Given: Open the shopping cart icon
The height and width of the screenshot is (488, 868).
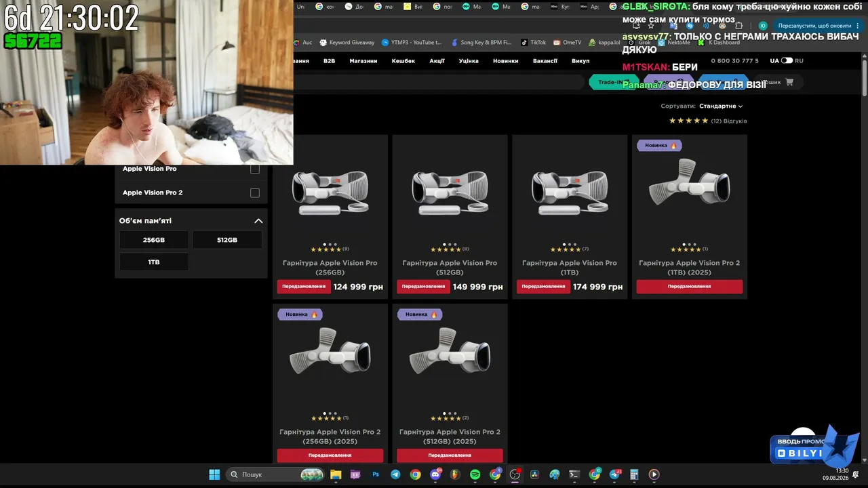Looking at the screenshot, I should (x=789, y=82).
